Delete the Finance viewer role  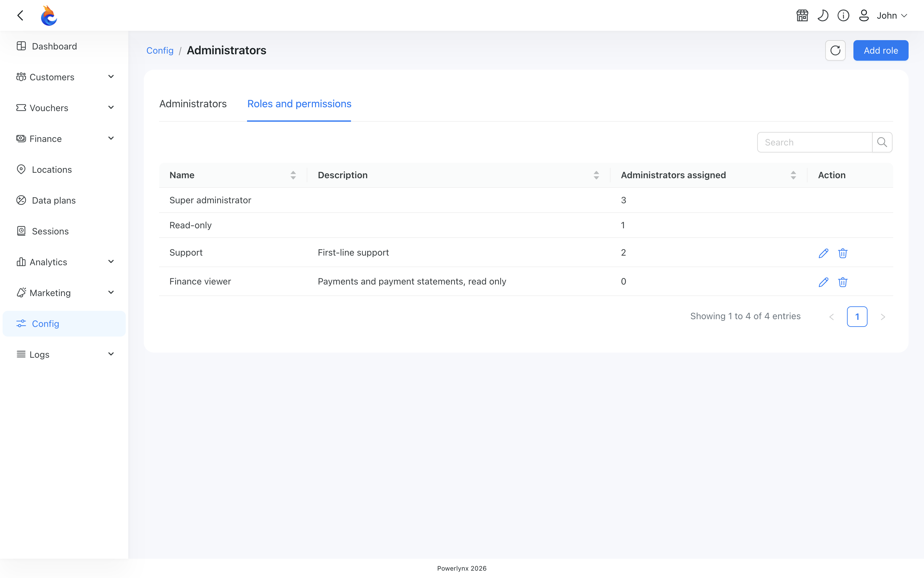point(843,282)
